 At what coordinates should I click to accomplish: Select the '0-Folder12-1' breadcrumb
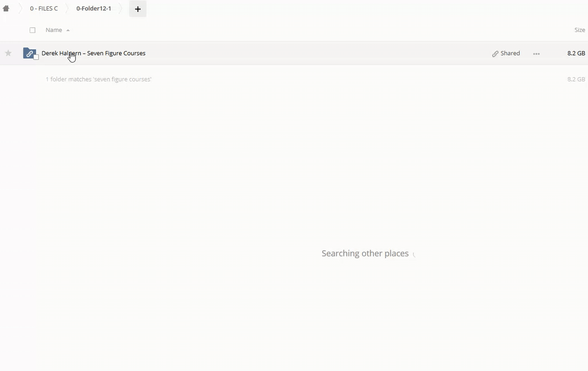[x=94, y=9]
